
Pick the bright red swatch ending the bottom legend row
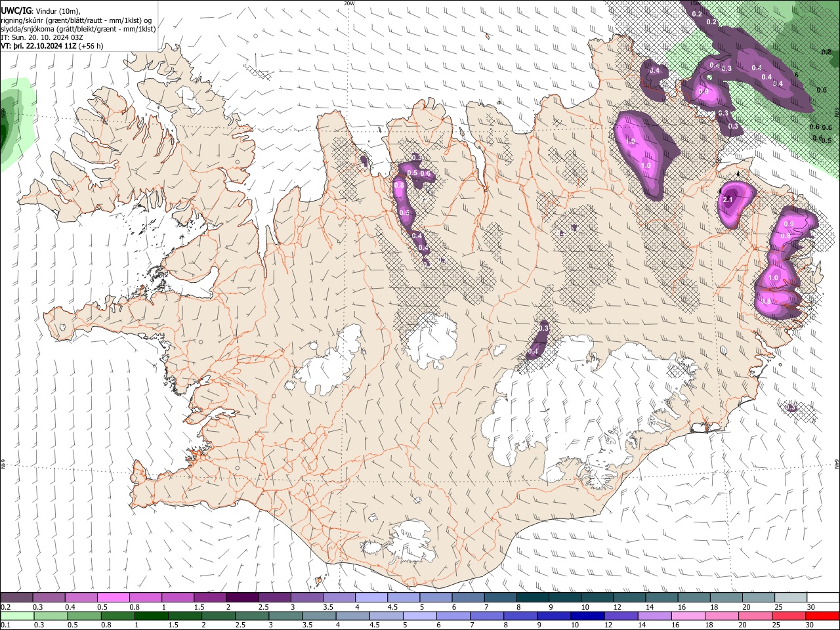click(x=822, y=616)
